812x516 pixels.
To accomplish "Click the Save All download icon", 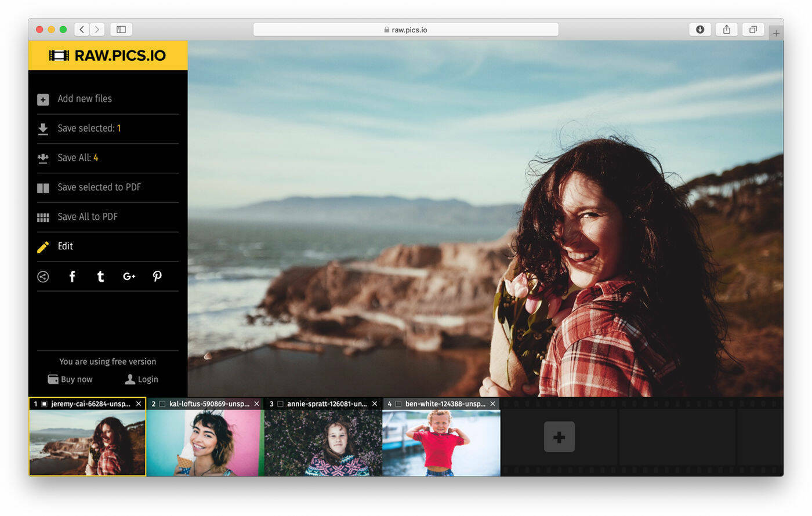I will pos(43,158).
